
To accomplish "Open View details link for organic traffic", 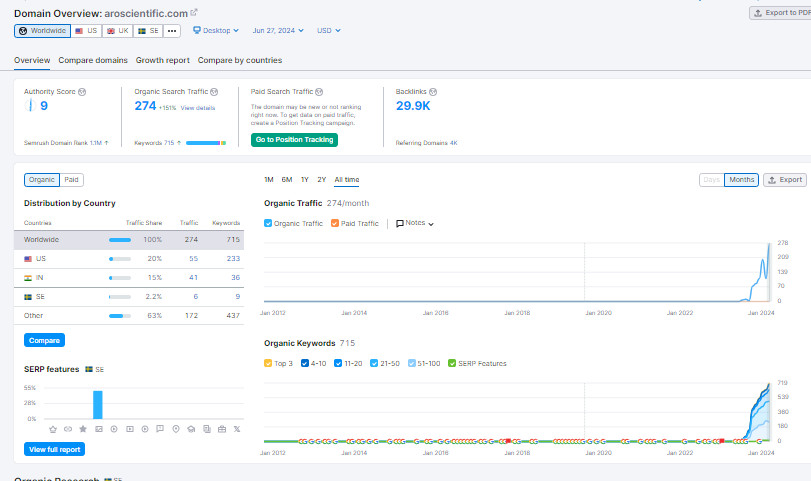I will [x=198, y=108].
